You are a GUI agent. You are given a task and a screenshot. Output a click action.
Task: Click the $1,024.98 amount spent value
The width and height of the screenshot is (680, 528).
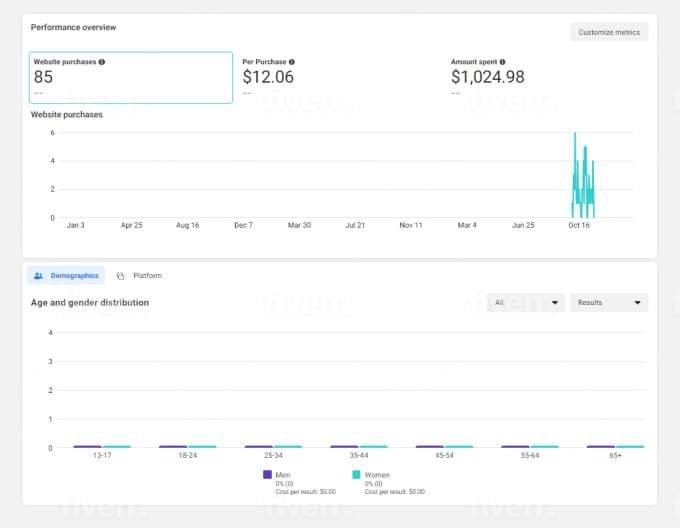click(487, 77)
